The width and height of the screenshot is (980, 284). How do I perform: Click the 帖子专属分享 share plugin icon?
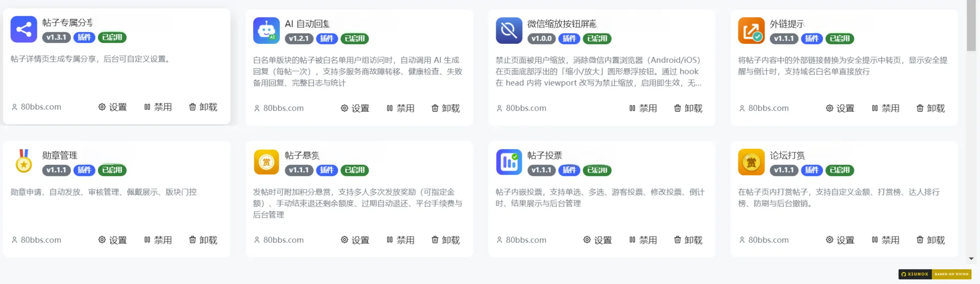pyautogui.click(x=23, y=29)
